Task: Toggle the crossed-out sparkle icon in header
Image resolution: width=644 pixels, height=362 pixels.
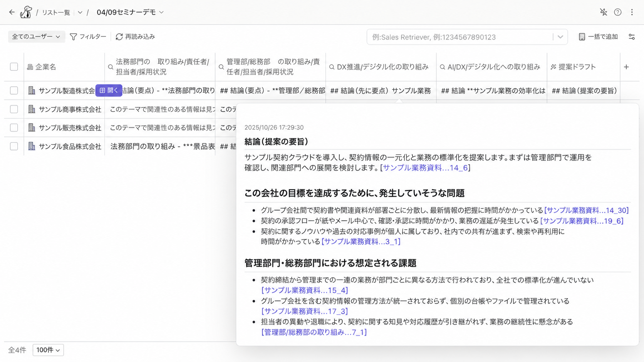Action: point(604,12)
